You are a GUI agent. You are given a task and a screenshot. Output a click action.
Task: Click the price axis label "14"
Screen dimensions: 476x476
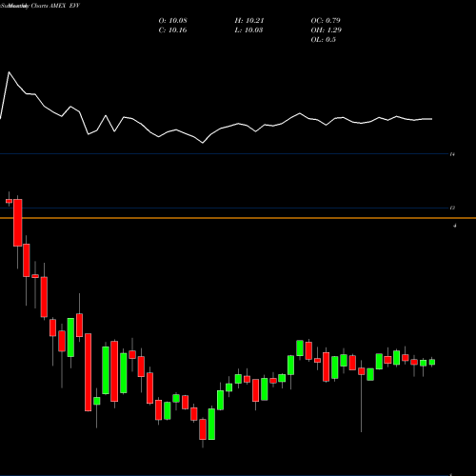(x=452, y=154)
